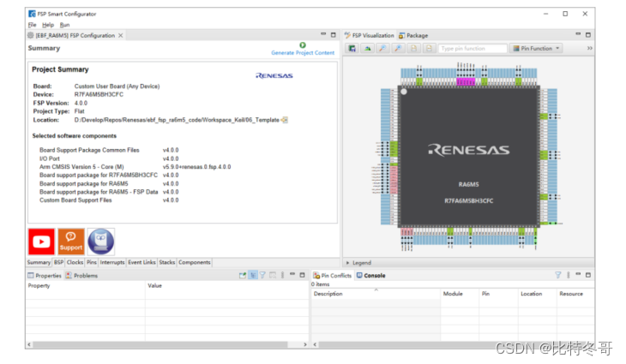Select the Components bottom tab
This screenshot has width=626, height=364.
tap(195, 262)
